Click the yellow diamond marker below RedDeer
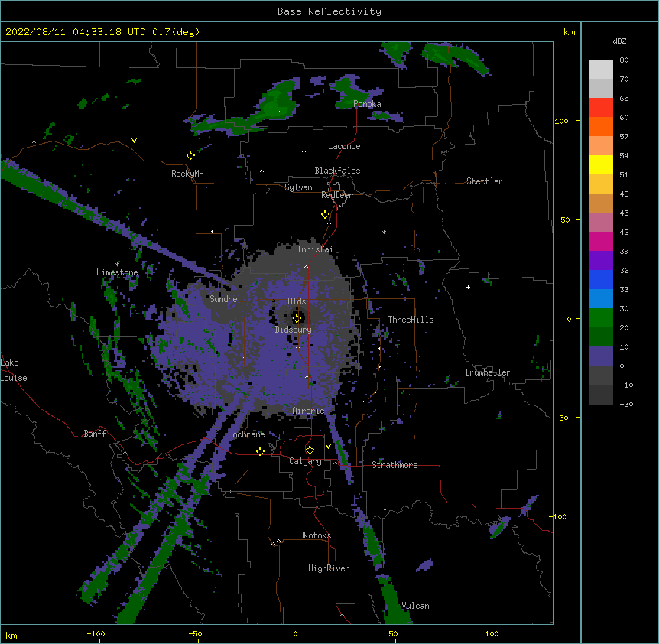 coord(325,215)
